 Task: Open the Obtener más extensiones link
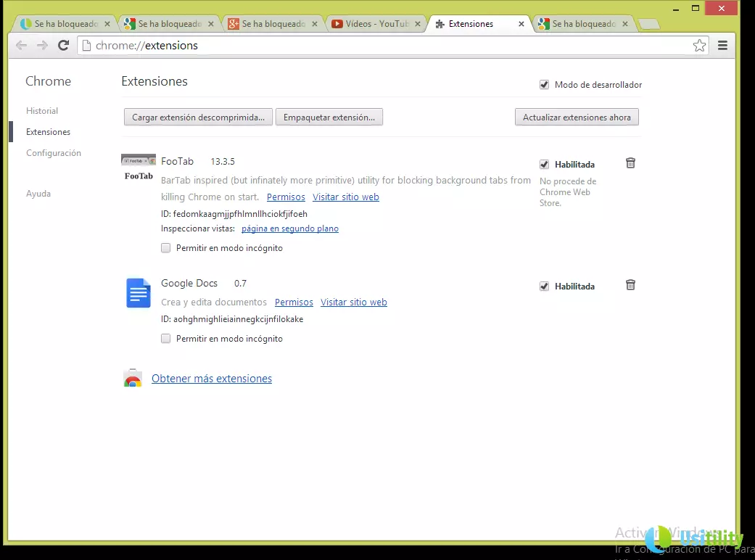(x=212, y=379)
